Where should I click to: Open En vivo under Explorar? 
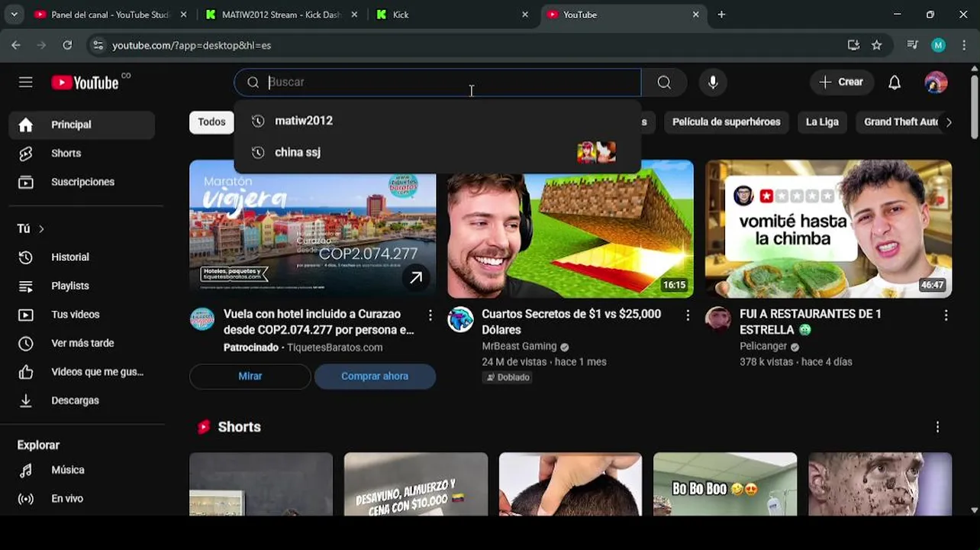pos(82,499)
